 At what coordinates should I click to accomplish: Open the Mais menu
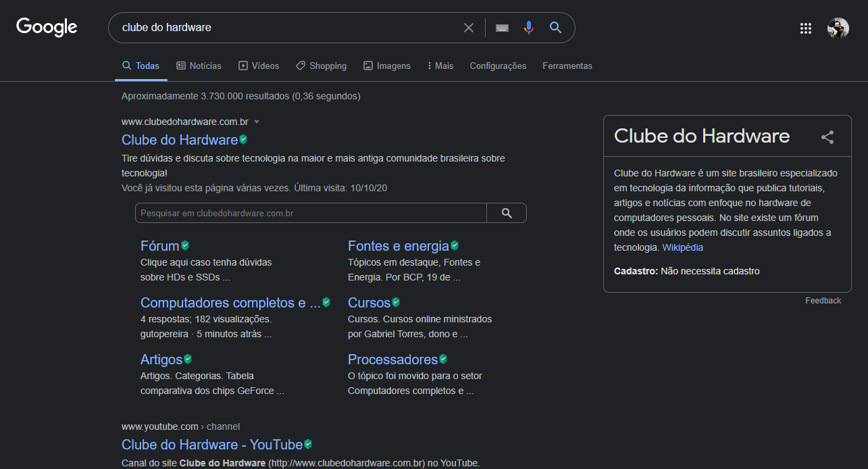pos(440,66)
